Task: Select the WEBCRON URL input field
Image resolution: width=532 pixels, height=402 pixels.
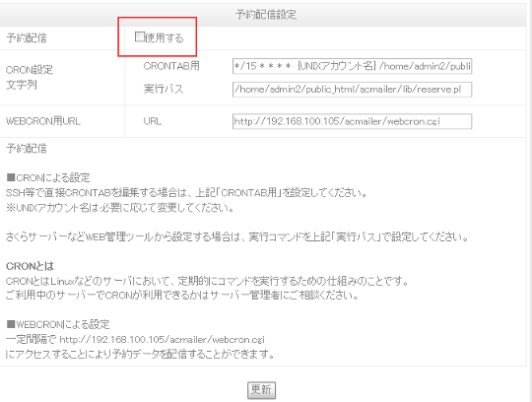Action: pos(352,121)
